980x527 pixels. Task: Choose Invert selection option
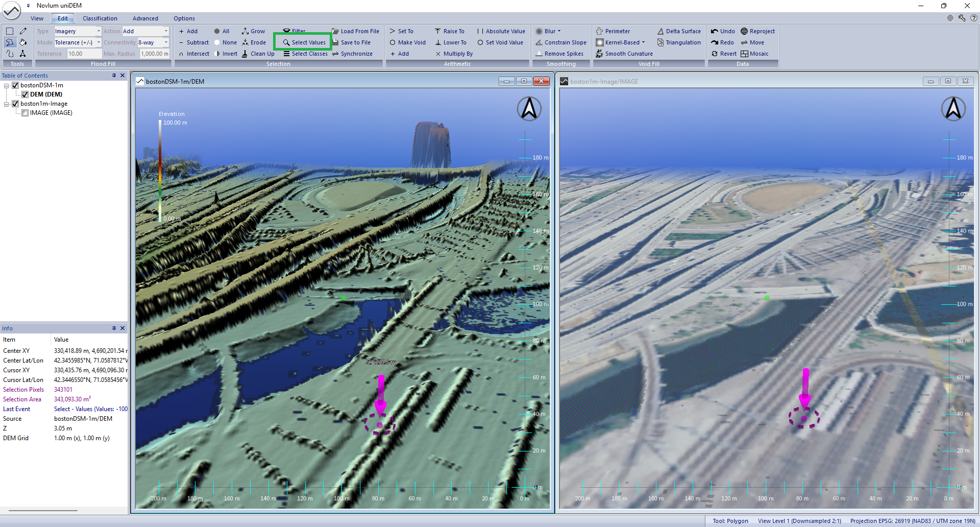click(226, 54)
